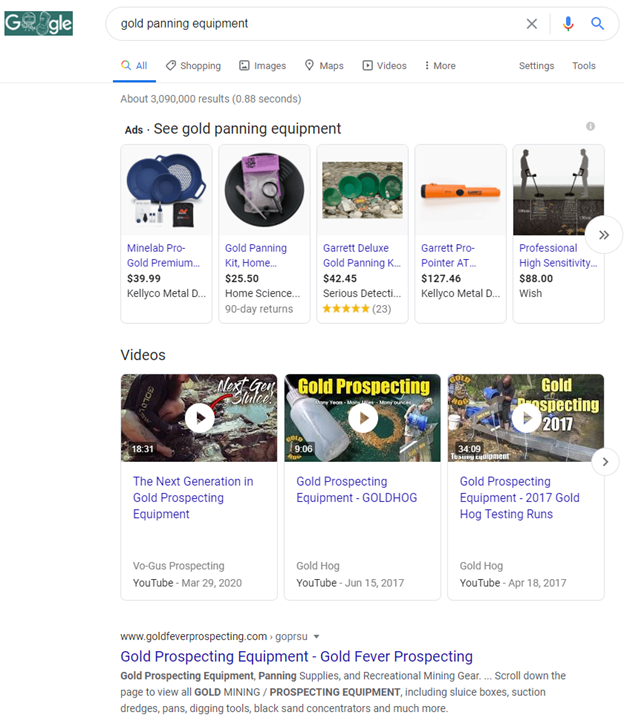The height and width of the screenshot is (715, 624).
Task: Show more videos with right chevron
Action: (x=603, y=461)
